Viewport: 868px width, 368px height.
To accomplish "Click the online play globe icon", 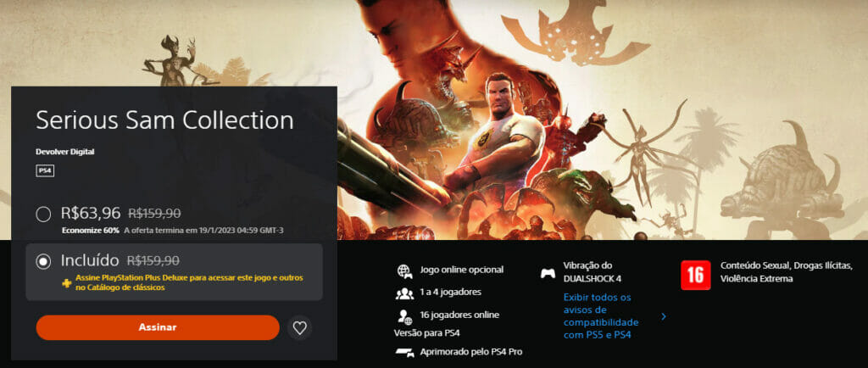I will (404, 270).
